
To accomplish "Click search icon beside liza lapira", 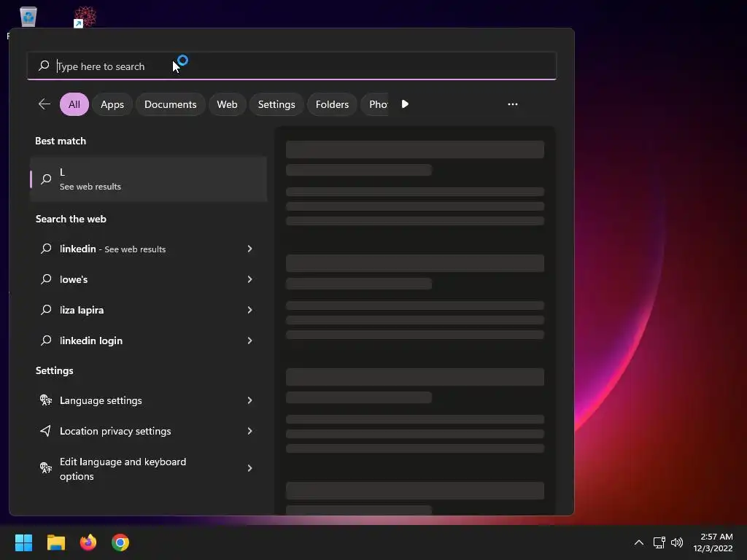I will (46, 309).
